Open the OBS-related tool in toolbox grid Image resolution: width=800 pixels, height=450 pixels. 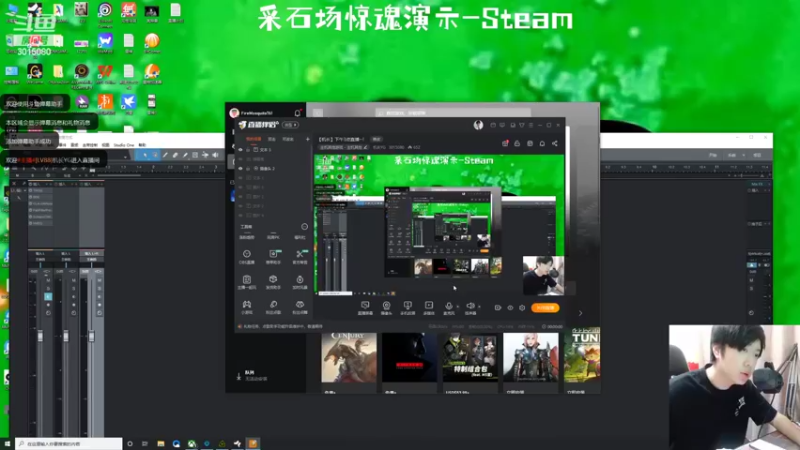(x=246, y=257)
